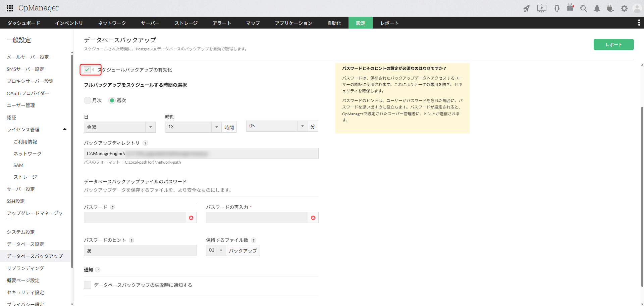Screen dimensions: 644x306
Task: Click the headset support icon
Action: tap(557, 8)
